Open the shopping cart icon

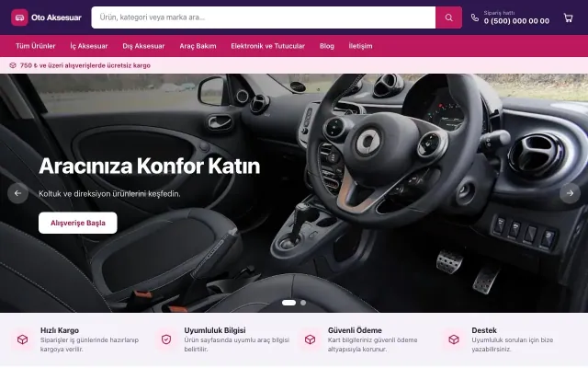(x=568, y=17)
